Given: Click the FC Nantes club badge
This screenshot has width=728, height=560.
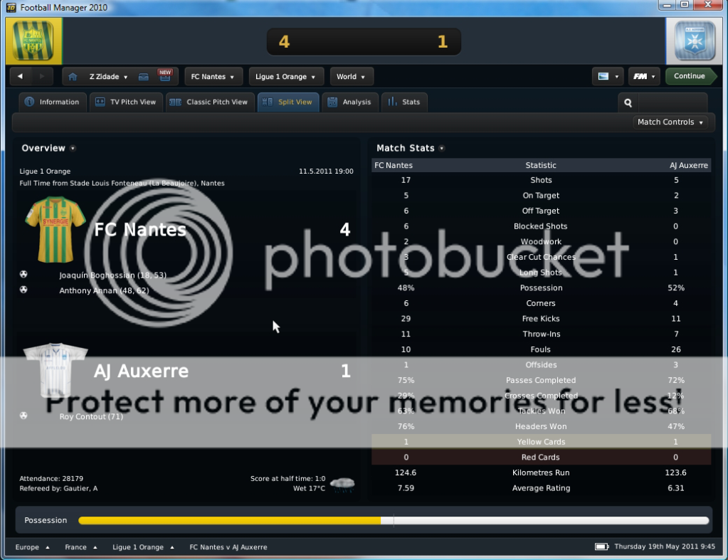Looking at the screenshot, I should pyautogui.click(x=34, y=41).
